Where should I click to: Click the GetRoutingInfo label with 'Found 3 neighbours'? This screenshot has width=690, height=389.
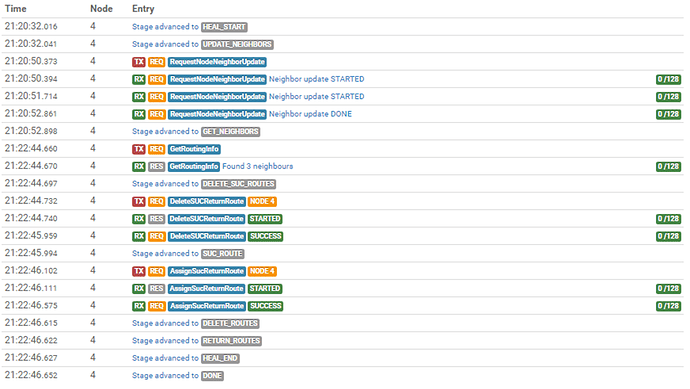(194, 166)
